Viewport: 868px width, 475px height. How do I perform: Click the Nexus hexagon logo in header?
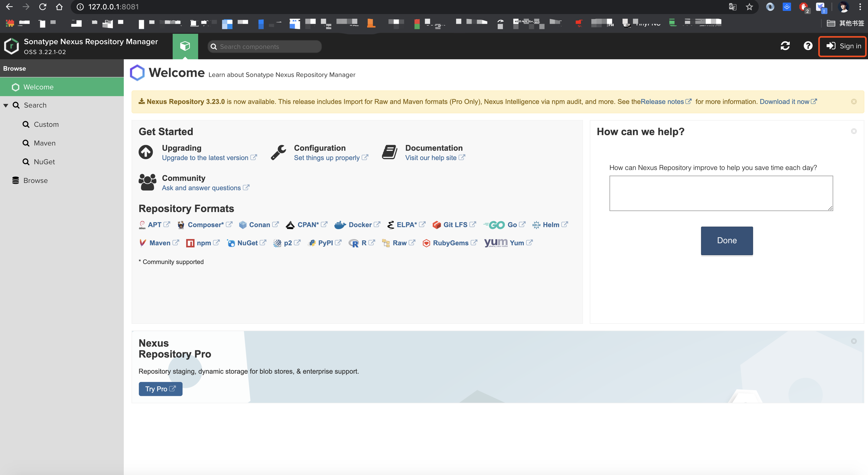(x=11, y=46)
